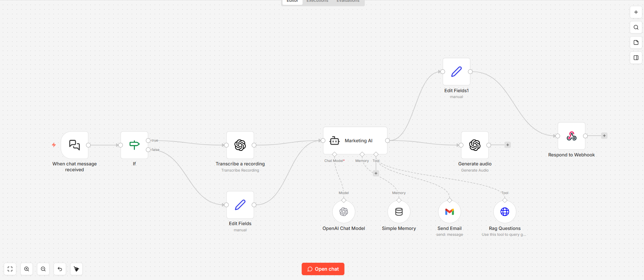This screenshot has height=280, width=644.
Task: Switch to the Executions tab
Action: pyautogui.click(x=317, y=1)
